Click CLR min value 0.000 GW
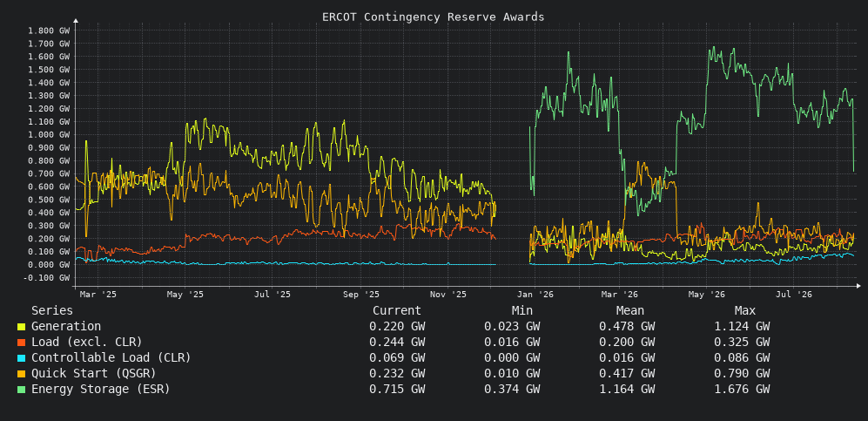The width and height of the screenshot is (868, 421). pos(512,358)
